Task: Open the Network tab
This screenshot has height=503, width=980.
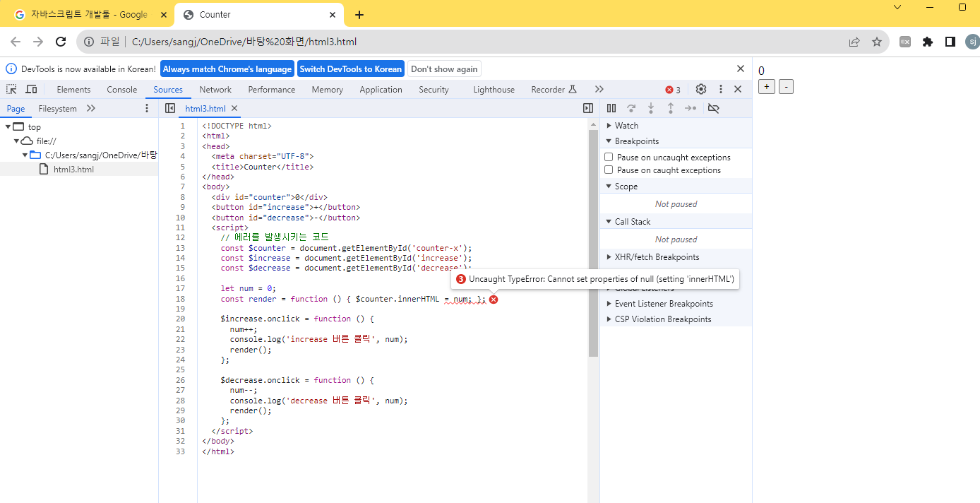Action: click(215, 90)
